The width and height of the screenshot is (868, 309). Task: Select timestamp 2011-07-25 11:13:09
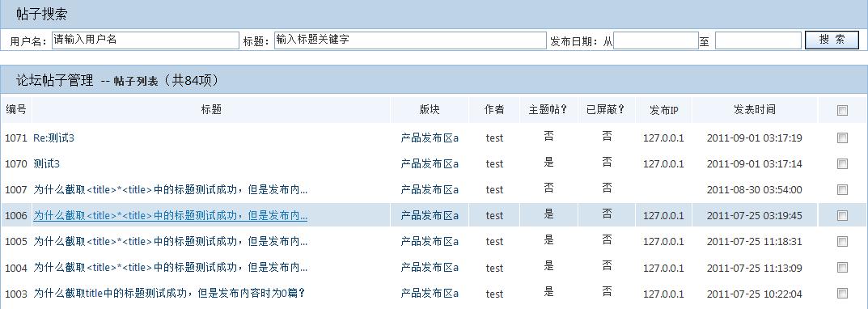[755, 268]
